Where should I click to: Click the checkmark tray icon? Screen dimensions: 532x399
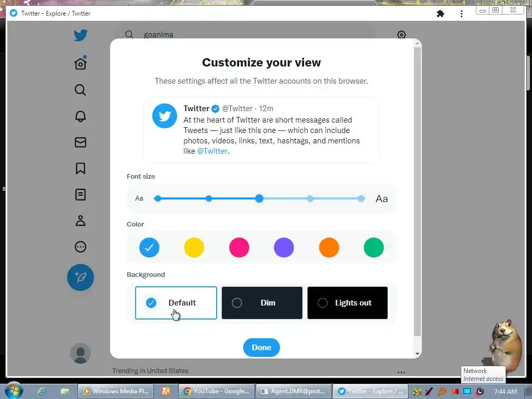[x=429, y=391]
